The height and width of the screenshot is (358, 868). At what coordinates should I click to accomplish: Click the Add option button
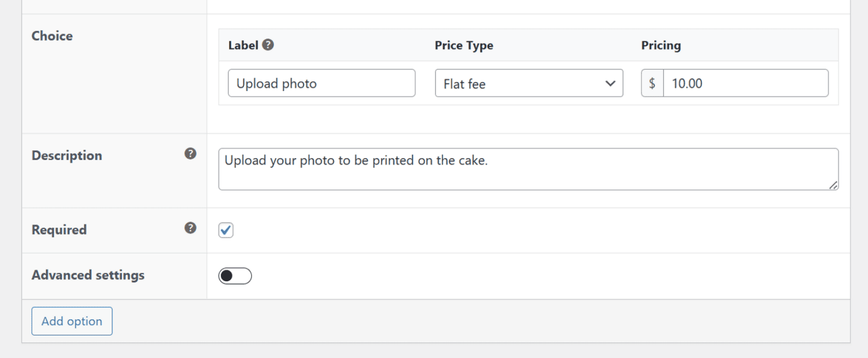72,321
